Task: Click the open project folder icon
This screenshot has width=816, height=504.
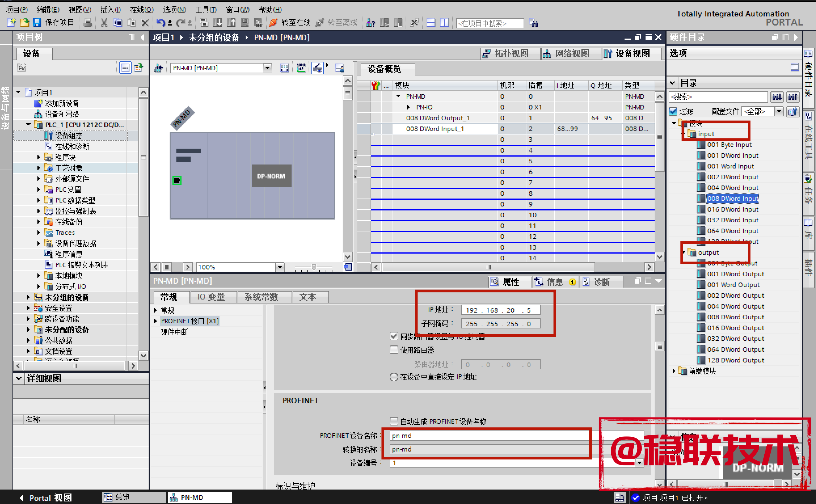Action: point(25,23)
